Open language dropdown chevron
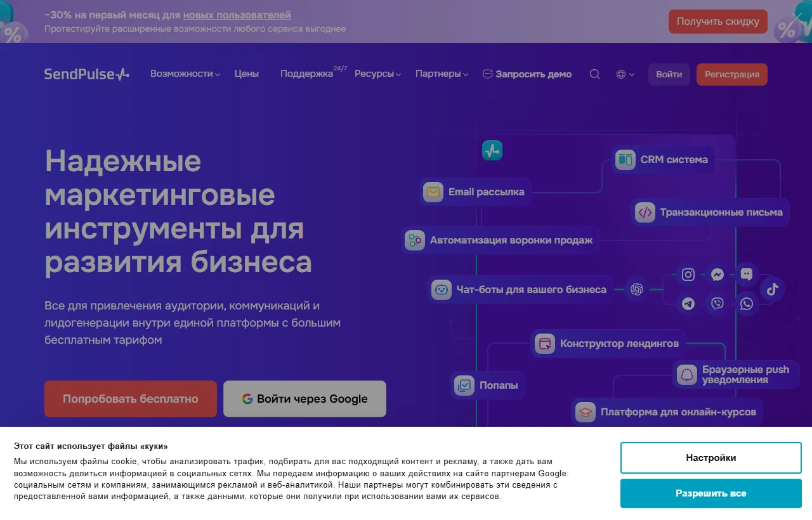Image resolution: width=812 pixels, height=520 pixels. [x=632, y=75]
